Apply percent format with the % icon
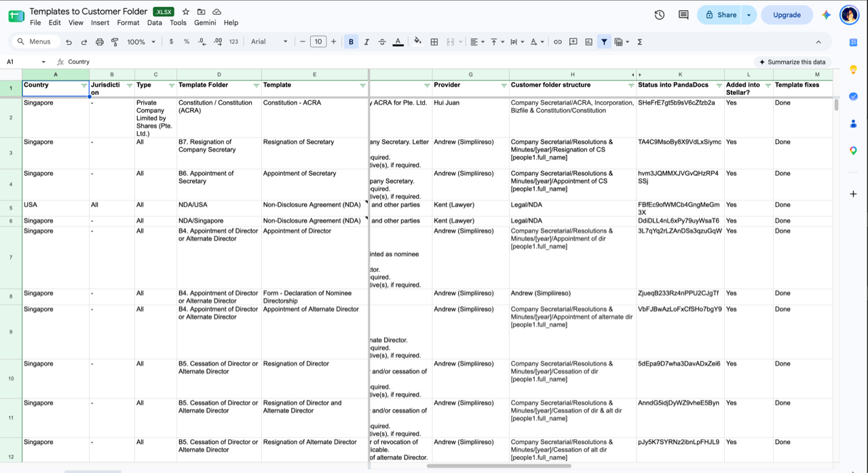The width and height of the screenshot is (868, 473). [187, 42]
